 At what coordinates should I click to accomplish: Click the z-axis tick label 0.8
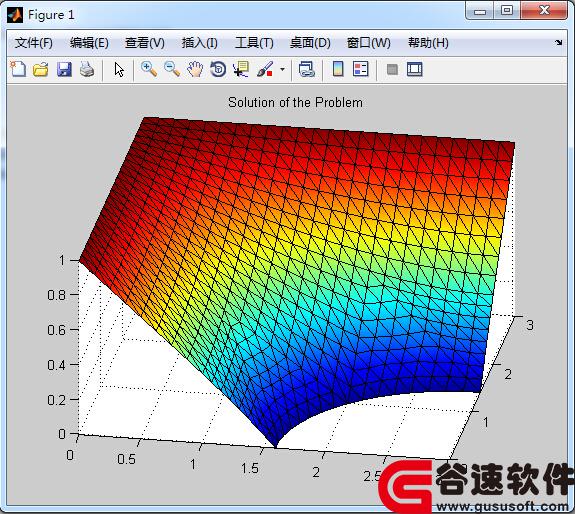pyautogui.click(x=56, y=295)
